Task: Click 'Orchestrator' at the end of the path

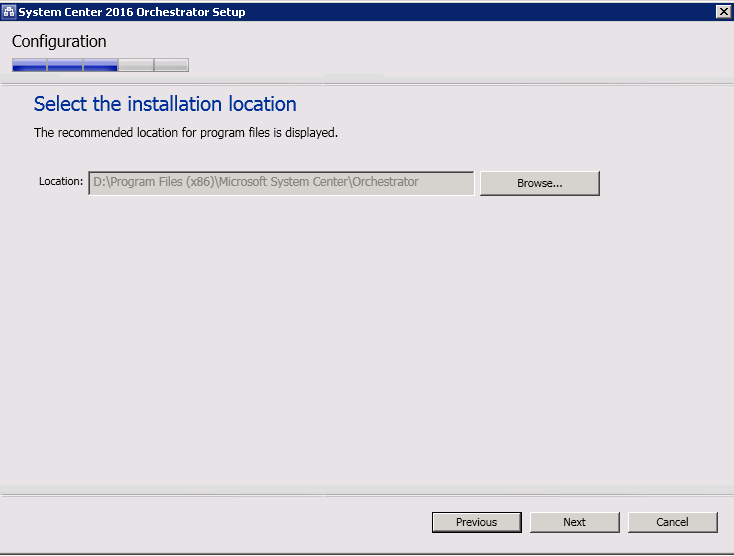Action: point(384,182)
